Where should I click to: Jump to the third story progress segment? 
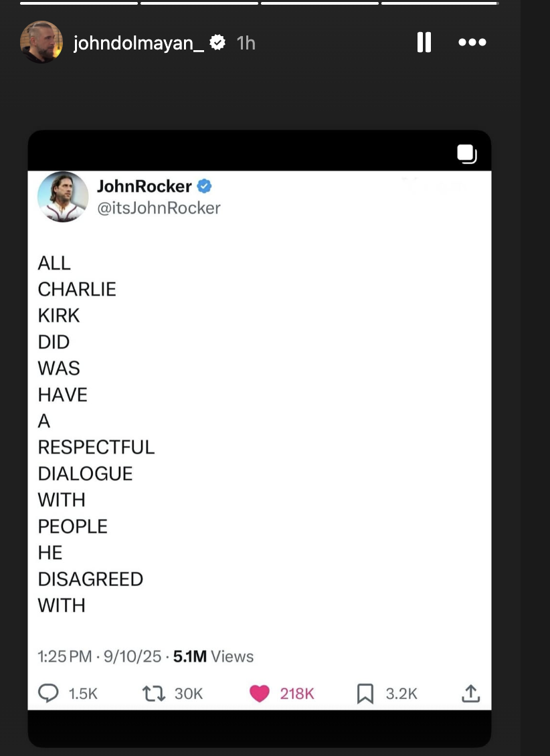click(x=320, y=3)
